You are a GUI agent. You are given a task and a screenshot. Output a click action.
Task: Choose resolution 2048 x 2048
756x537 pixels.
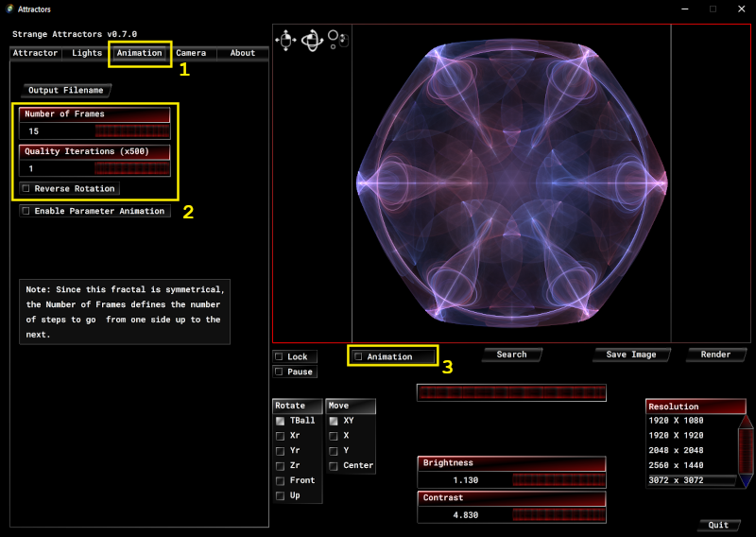692,451
